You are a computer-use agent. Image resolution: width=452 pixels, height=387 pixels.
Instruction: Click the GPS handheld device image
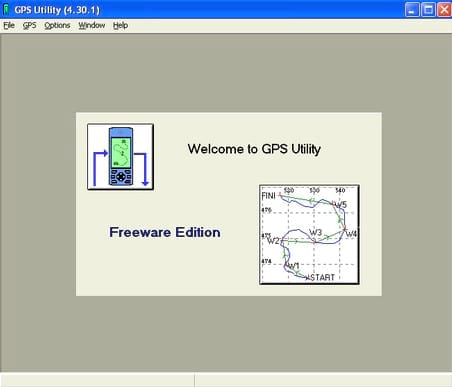(120, 157)
